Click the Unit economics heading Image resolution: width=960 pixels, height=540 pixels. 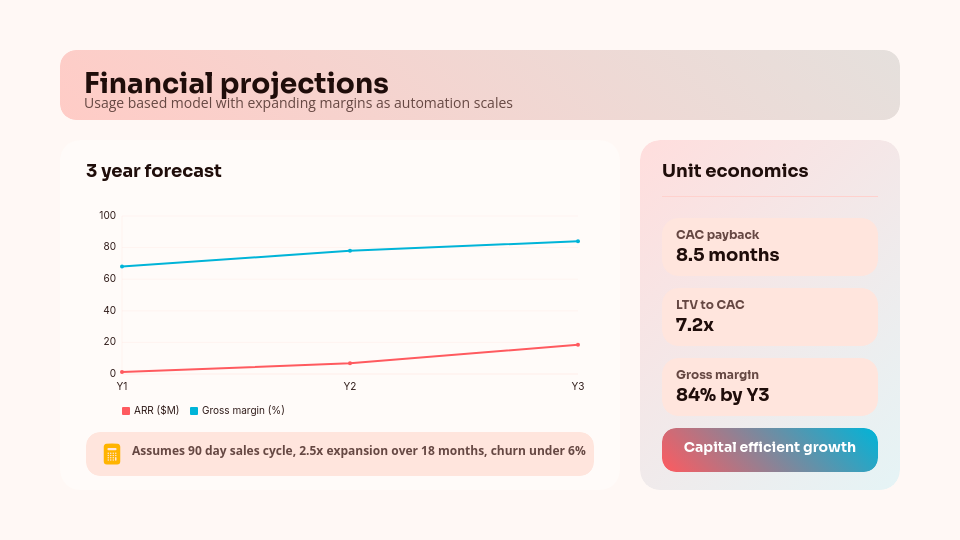click(x=735, y=171)
